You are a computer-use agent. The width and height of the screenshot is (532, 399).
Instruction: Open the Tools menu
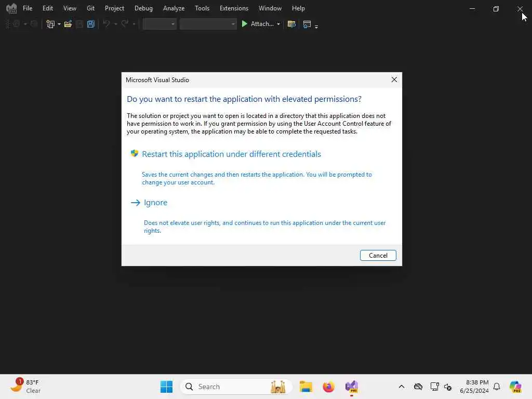click(x=202, y=8)
